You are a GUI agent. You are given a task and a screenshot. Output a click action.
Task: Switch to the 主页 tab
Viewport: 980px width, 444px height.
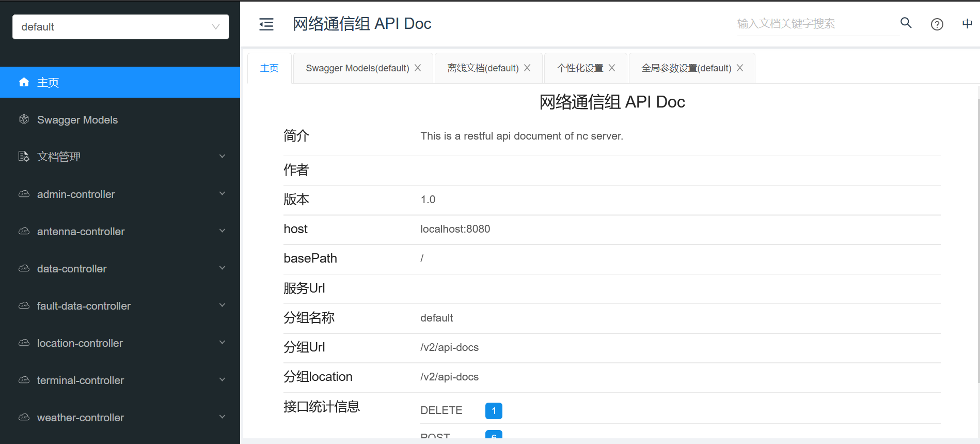(x=270, y=68)
